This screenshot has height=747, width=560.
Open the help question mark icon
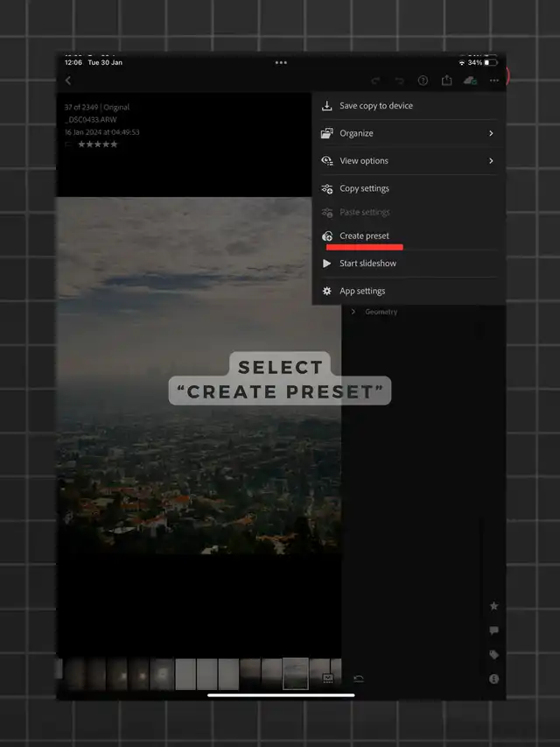[423, 81]
